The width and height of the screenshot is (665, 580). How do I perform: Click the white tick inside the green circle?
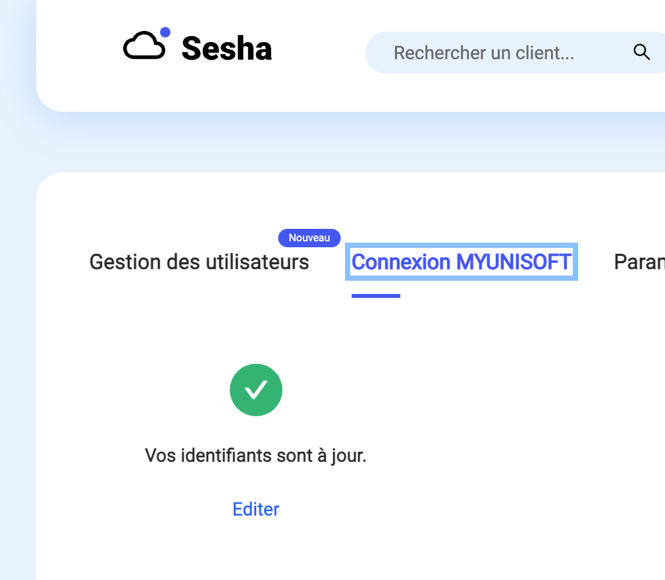(x=256, y=390)
